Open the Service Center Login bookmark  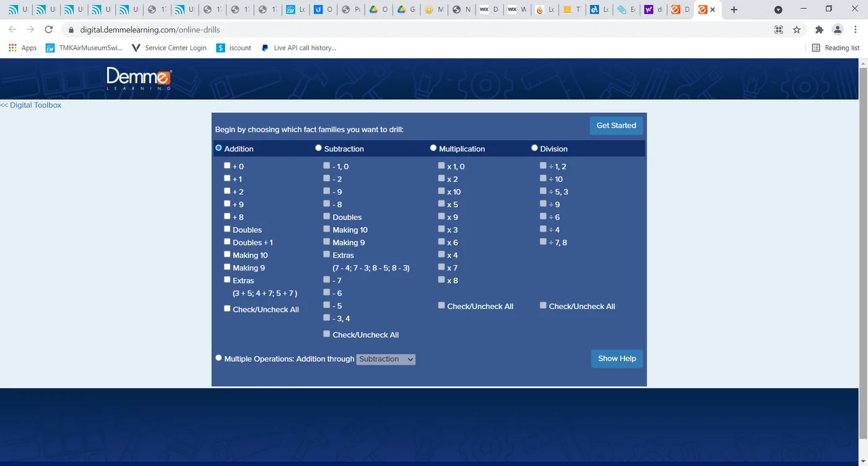click(169, 48)
